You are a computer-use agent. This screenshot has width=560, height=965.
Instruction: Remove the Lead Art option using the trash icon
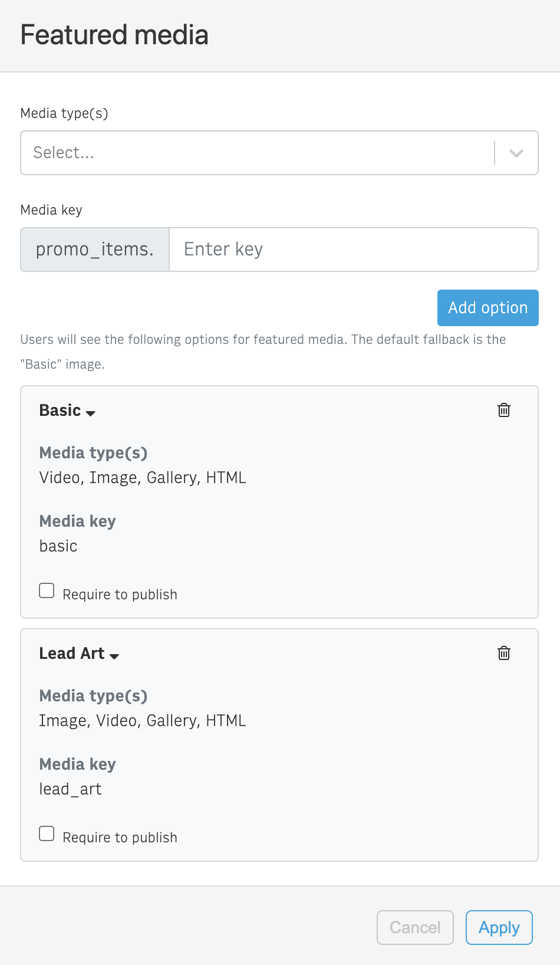pyautogui.click(x=504, y=653)
